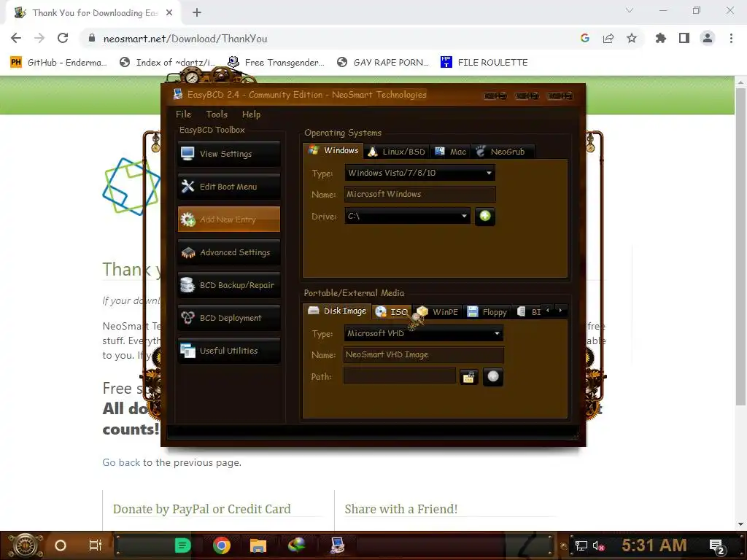Click the muted speaker tray icon
Image resolution: width=747 pixels, height=560 pixels.
[598, 545]
